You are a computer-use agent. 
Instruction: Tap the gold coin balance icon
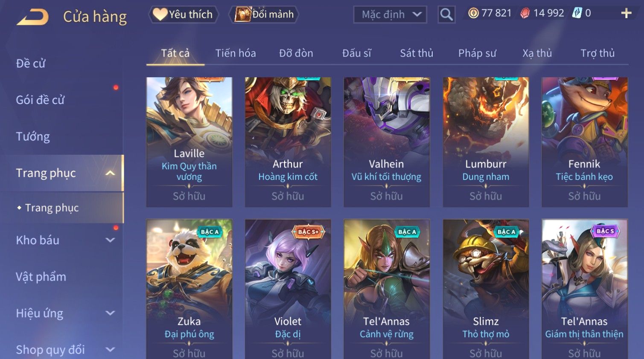point(473,14)
